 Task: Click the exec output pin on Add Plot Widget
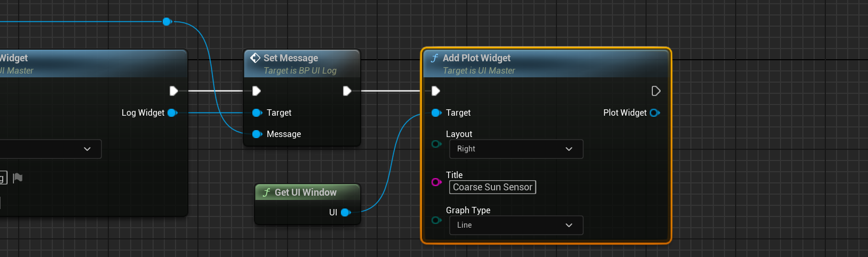pos(656,91)
